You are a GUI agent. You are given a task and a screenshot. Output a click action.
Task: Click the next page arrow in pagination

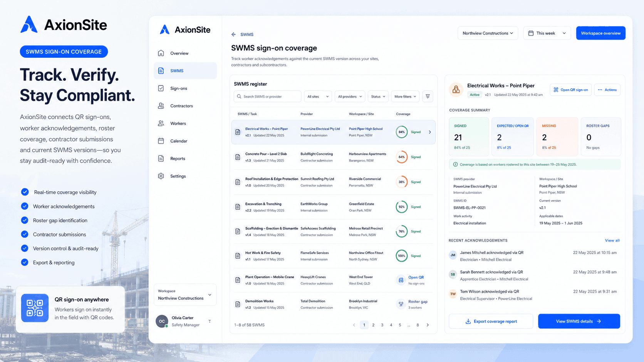[x=428, y=325]
